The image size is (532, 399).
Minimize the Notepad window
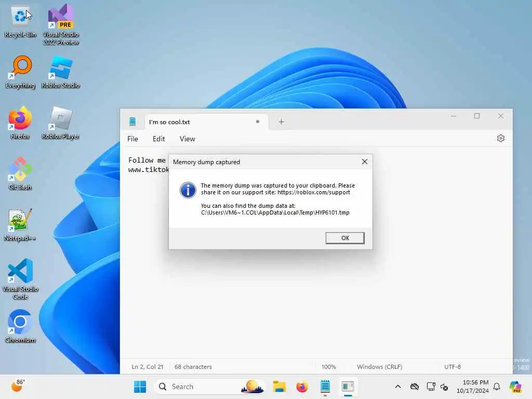pos(454,116)
